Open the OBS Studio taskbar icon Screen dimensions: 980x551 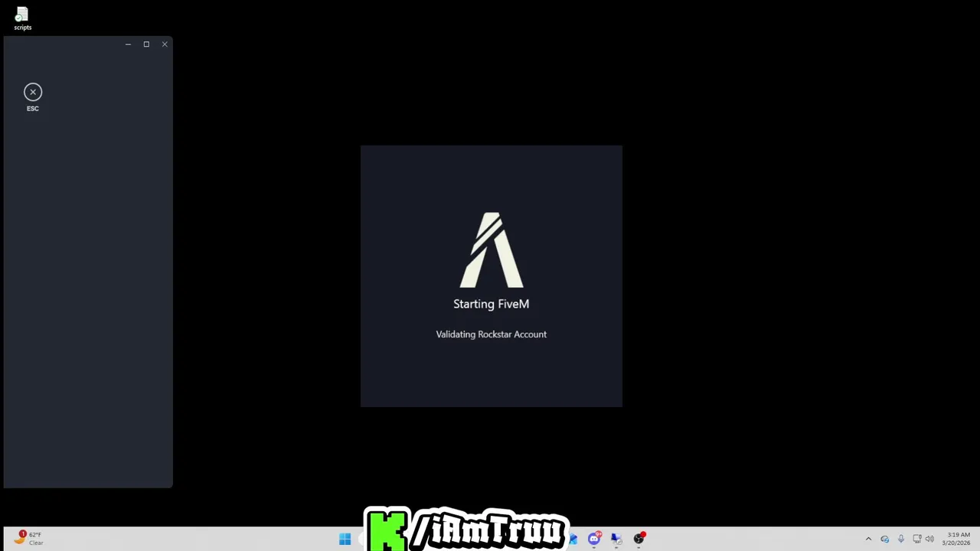click(639, 539)
